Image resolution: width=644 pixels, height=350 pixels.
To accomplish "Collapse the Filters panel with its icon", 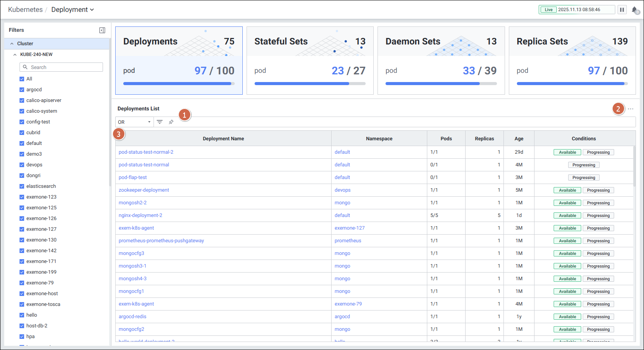I will (x=102, y=30).
